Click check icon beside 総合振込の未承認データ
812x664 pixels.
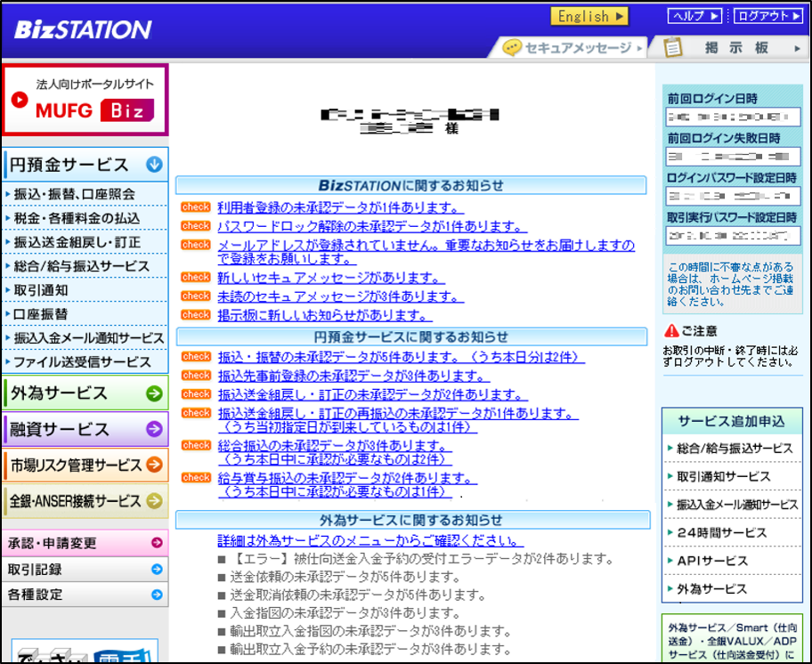coord(196,444)
